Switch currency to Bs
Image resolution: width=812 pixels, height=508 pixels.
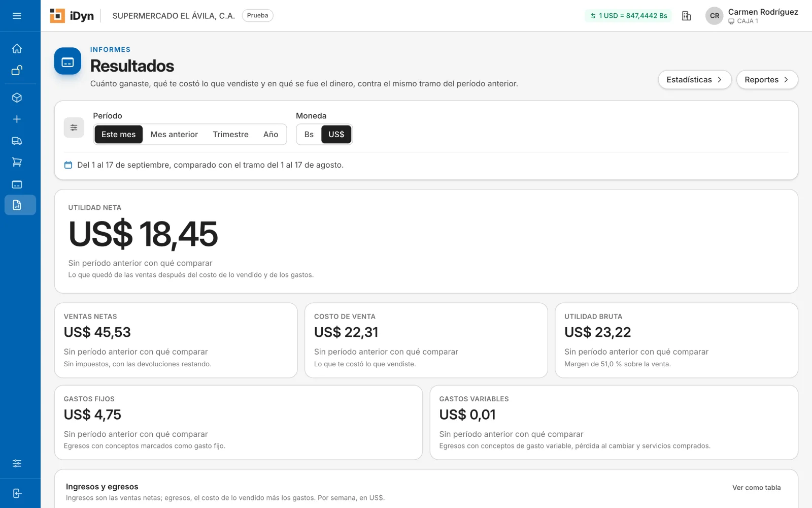(x=309, y=135)
